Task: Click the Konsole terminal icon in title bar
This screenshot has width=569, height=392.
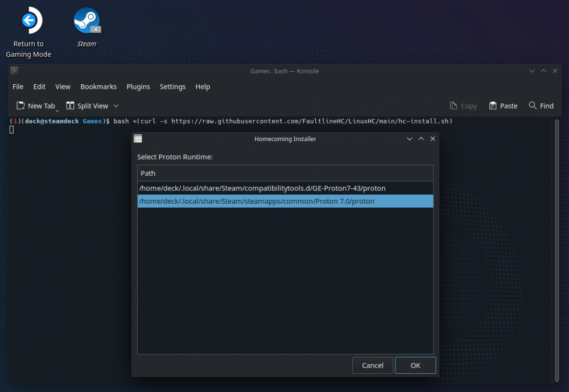Action: [x=14, y=71]
